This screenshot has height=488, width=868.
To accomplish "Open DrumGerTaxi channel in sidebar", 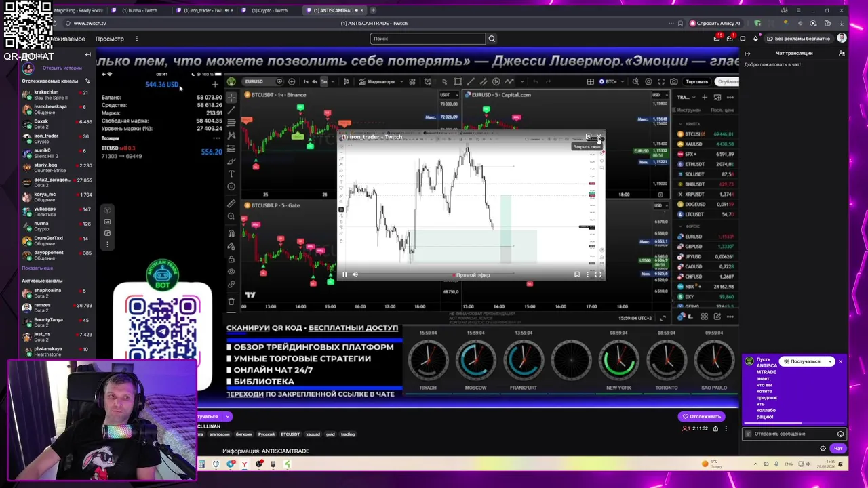I will (x=58, y=241).
